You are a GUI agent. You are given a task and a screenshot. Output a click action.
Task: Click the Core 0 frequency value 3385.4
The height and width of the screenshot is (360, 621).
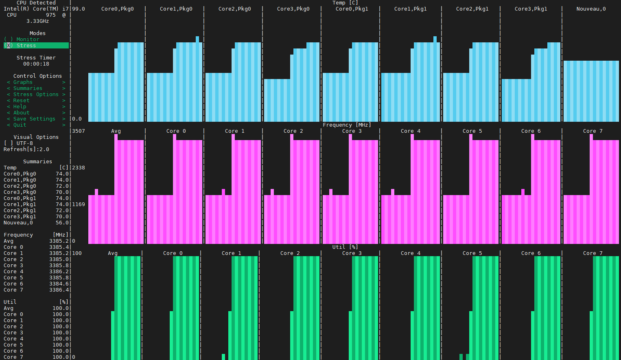(x=59, y=247)
